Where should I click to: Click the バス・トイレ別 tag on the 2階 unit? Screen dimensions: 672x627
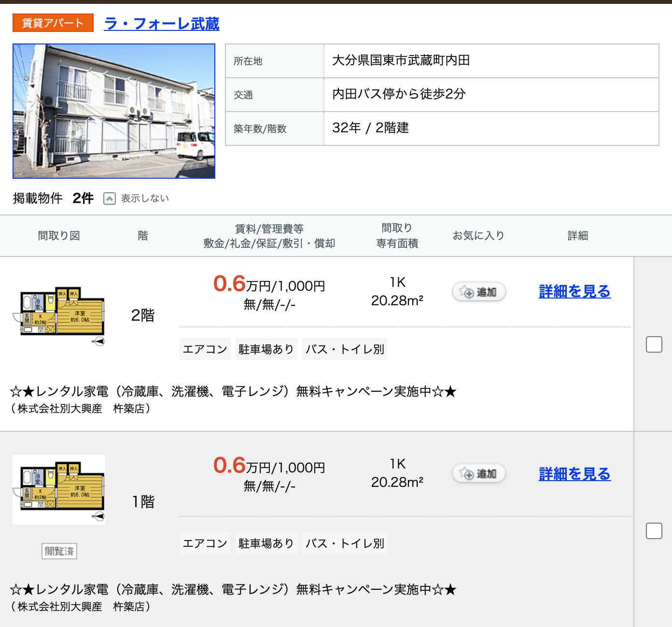coord(345,349)
